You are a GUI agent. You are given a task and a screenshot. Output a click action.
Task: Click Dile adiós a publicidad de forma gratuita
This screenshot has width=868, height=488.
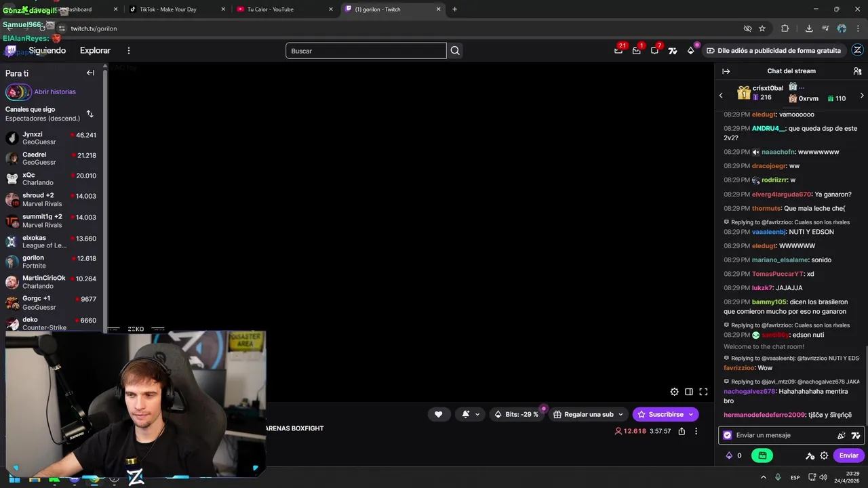[773, 51]
